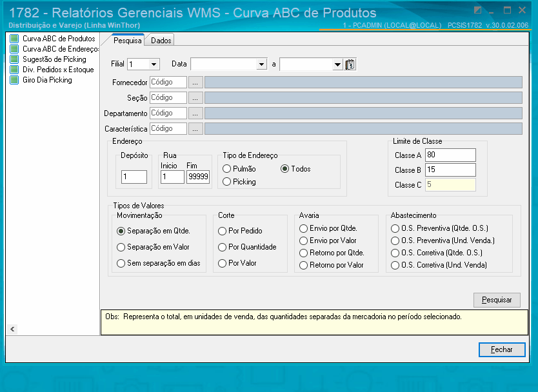Viewport: 538px width, 392px height.
Task: Open the date period calendar icon
Action: [350, 64]
